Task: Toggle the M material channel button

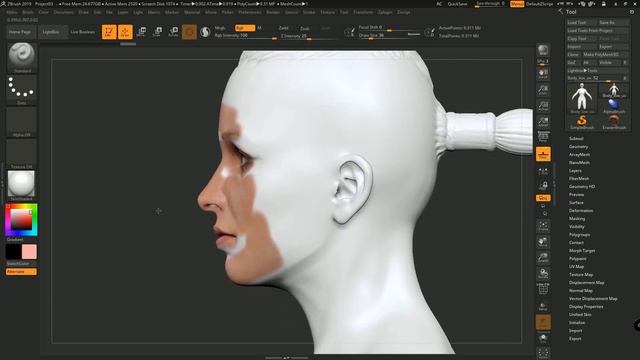Action: [259, 28]
